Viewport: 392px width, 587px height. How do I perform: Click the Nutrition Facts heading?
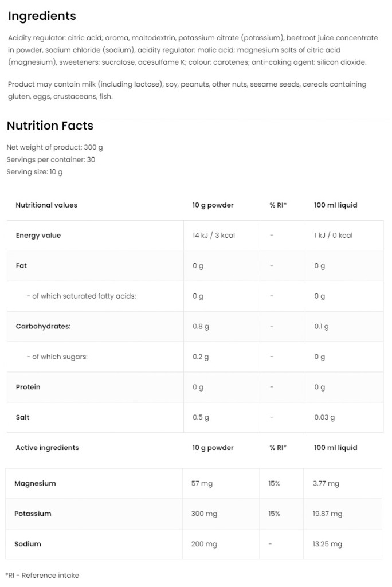(x=50, y=126)
